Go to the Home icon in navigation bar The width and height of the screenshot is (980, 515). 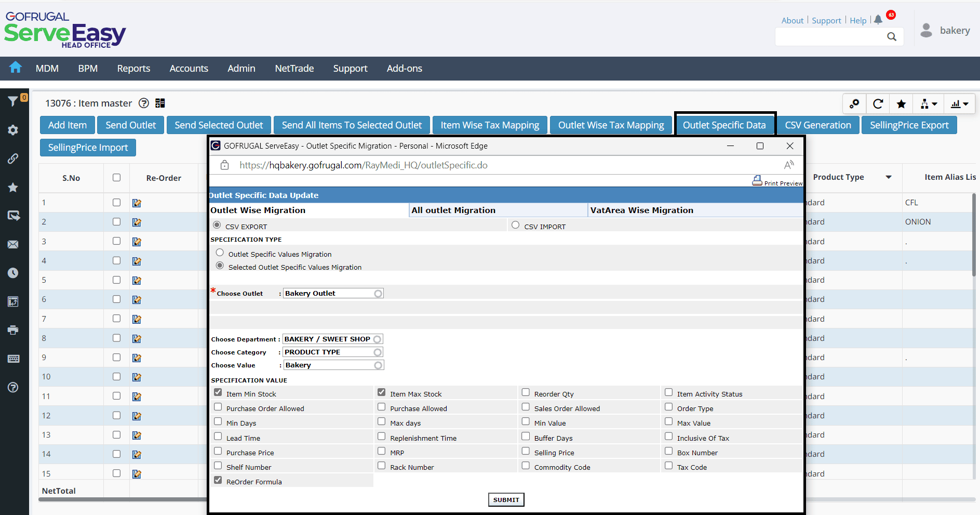[16, 68]
